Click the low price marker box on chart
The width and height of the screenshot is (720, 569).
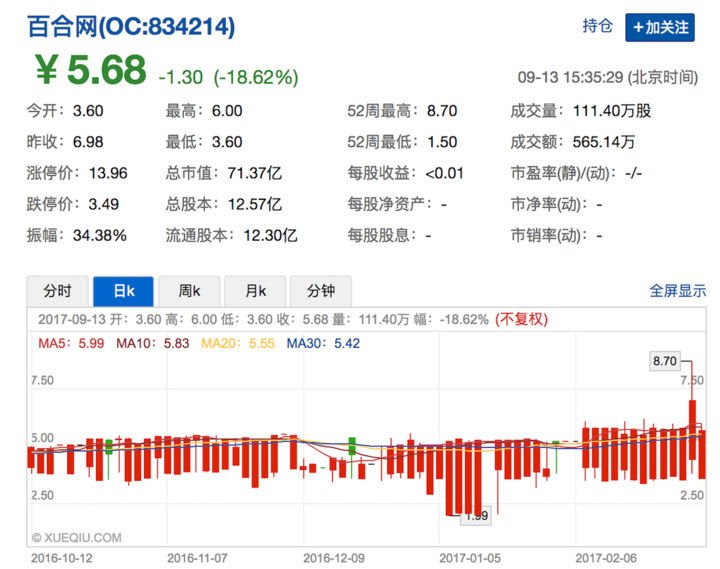pyautogui.click(x=476, y=516)
